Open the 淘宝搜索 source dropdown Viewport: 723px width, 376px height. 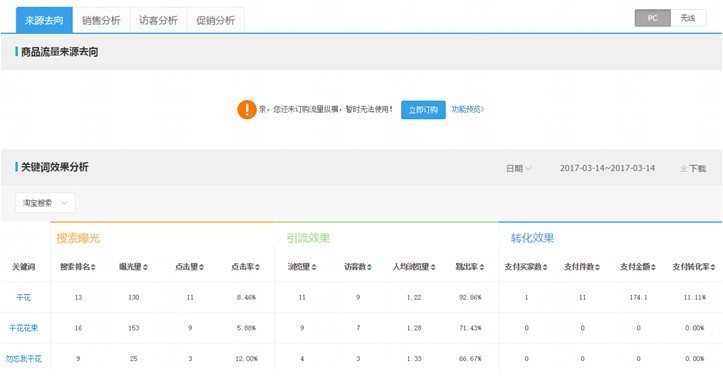[45, 203]
